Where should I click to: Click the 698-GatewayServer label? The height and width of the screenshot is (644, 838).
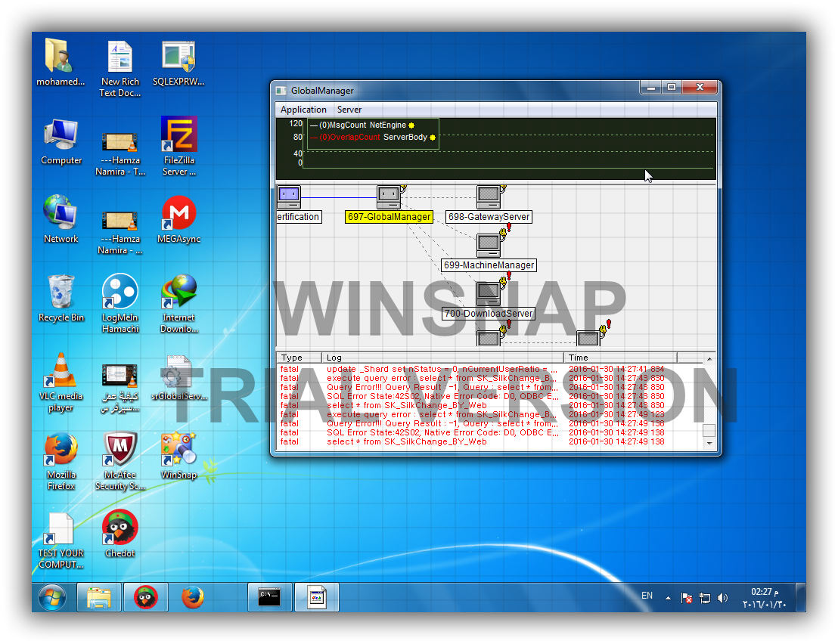click(x=489, y=217)
